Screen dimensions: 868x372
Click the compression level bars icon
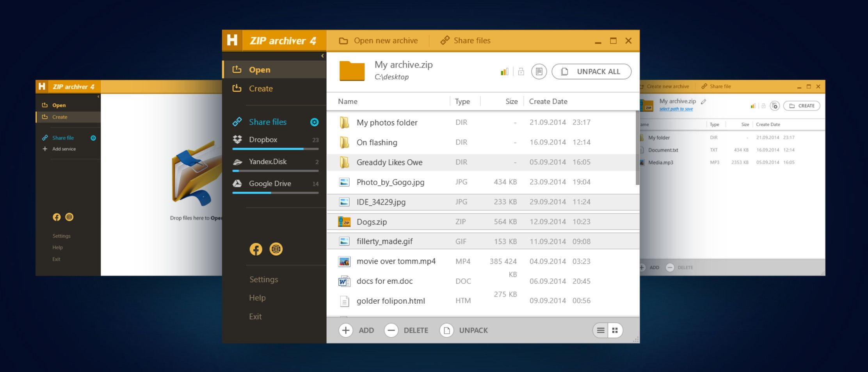[x=504, y=71]
